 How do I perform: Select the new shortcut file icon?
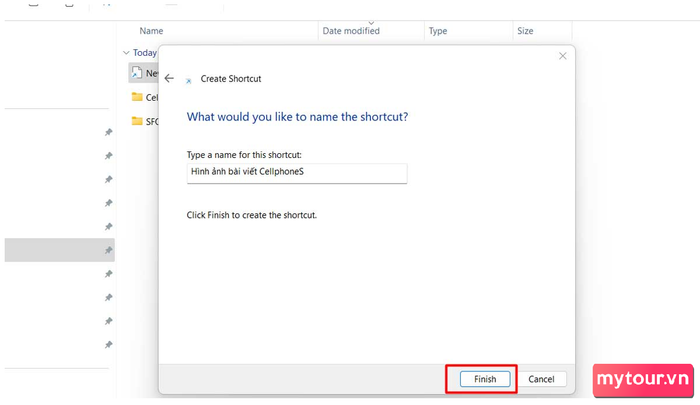[137, 73]
